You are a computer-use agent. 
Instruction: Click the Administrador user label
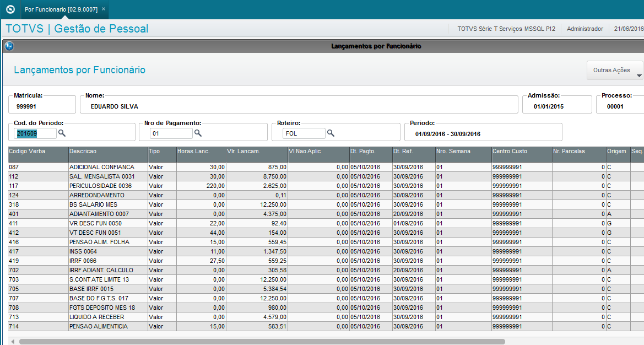585,29
